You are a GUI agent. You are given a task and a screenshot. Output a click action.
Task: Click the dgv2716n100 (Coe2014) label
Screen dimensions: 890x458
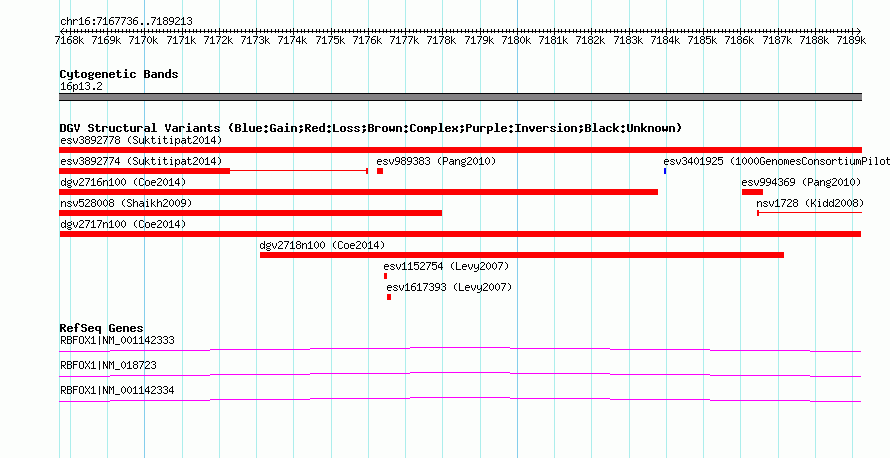[123, 182]
